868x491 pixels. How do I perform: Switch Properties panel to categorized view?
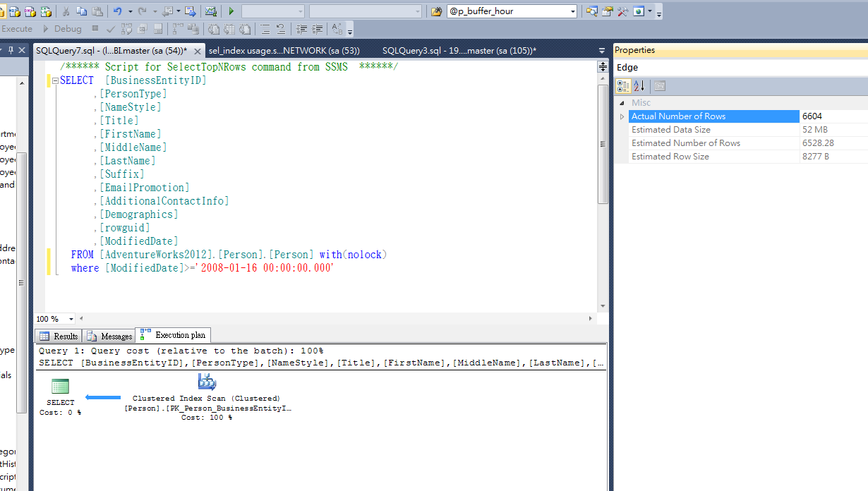[623, 85]
